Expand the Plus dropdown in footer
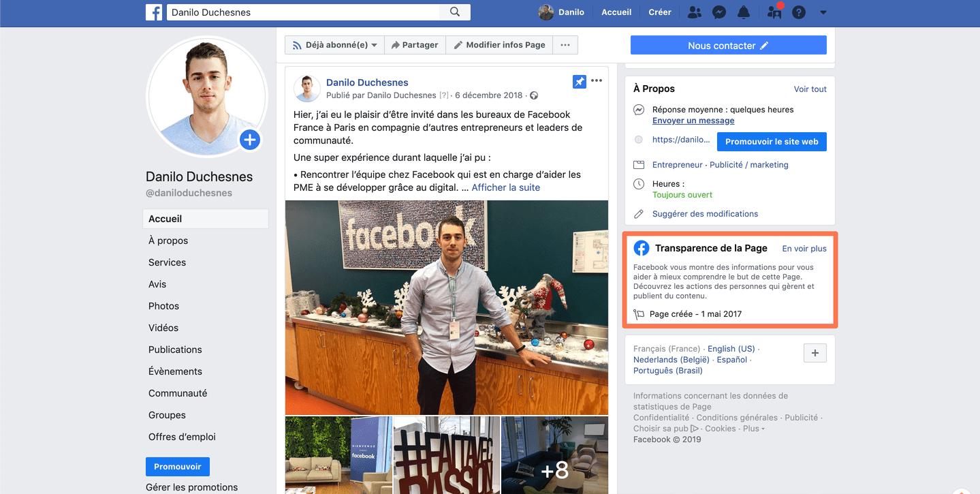The width and height of the screenshot is (980, 494). [x=754, y=429]
